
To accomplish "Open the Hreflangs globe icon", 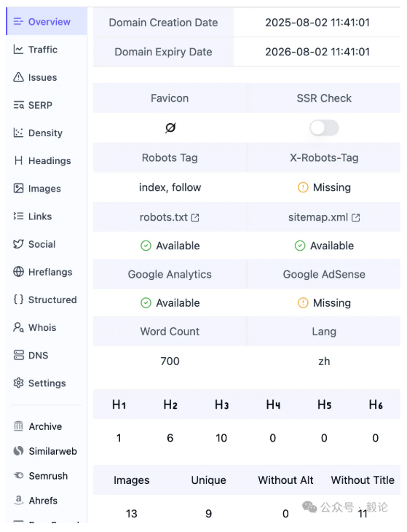I will click(x=18, y=272).
